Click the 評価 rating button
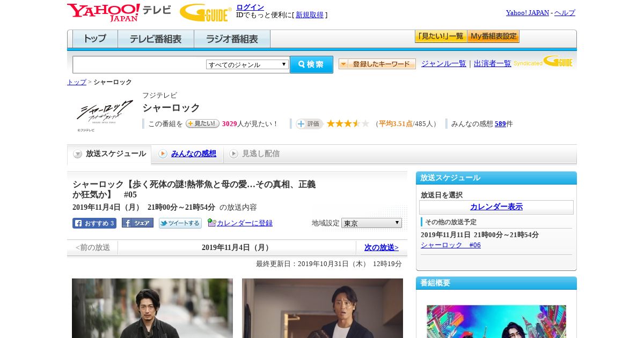 coord(309,124)
